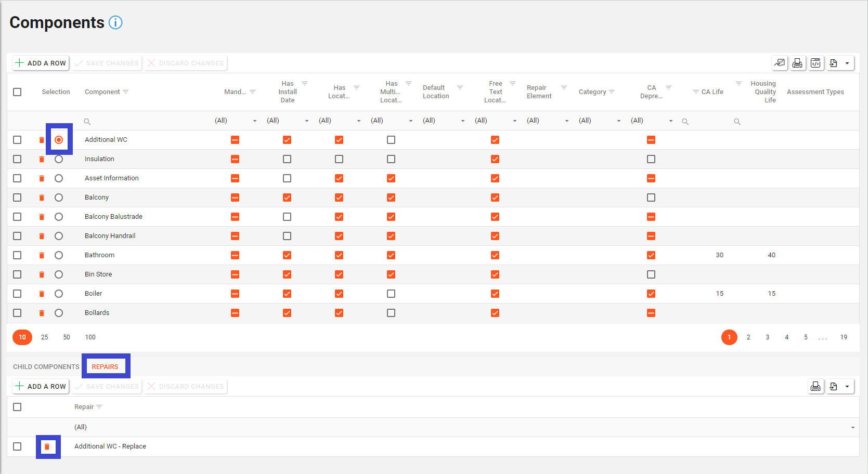The image size is (868, 474).
Task: Click the info icon beside Components title
Action: click(115, 23)
